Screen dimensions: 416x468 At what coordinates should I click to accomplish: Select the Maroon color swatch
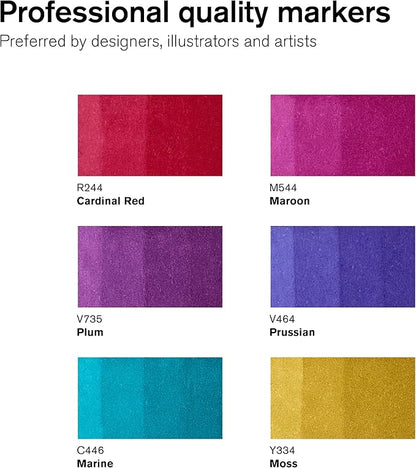(343, 135)
